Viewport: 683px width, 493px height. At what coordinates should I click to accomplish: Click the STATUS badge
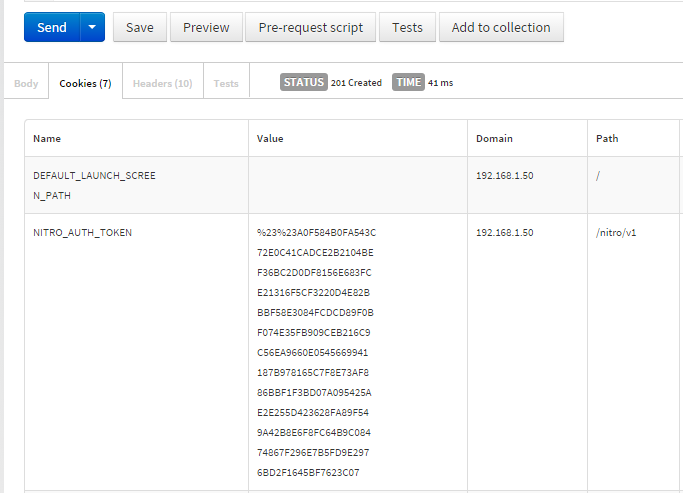coord(304,82)
